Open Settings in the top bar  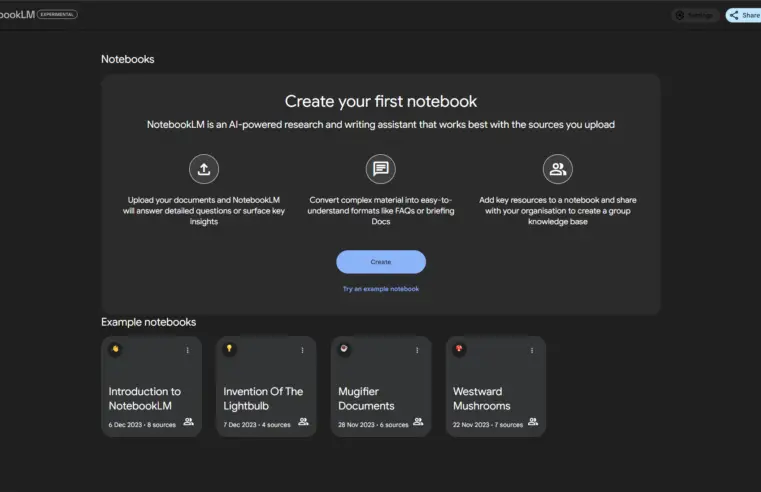click(x=695, y=15)
